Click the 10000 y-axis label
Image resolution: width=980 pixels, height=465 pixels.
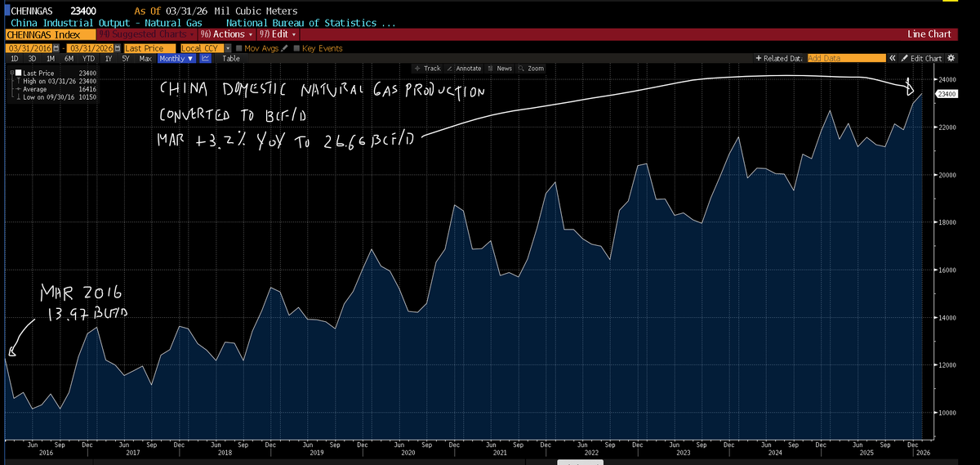(x=947, y=412)
